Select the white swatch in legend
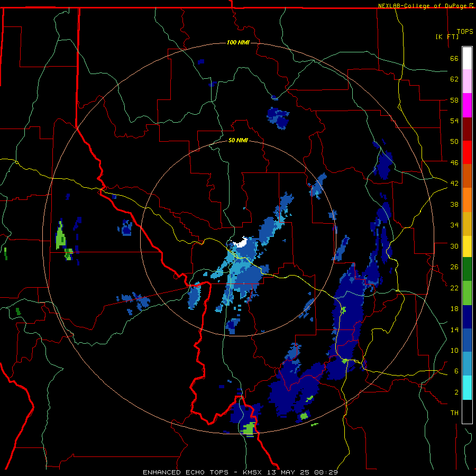 click(x=467, y=58)
